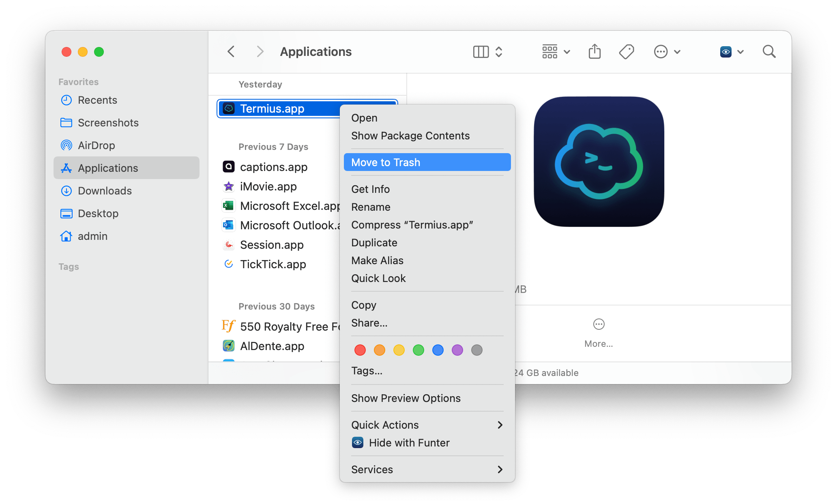Viewport: 837px width, 504px height.
Task: Expand the Funter toolbar dropdown chevron
Action: (740, 52)
